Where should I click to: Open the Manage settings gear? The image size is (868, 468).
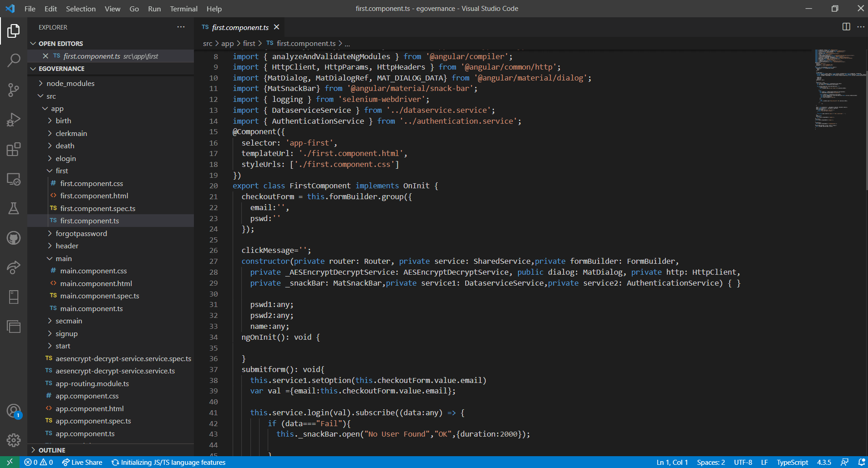14,440
